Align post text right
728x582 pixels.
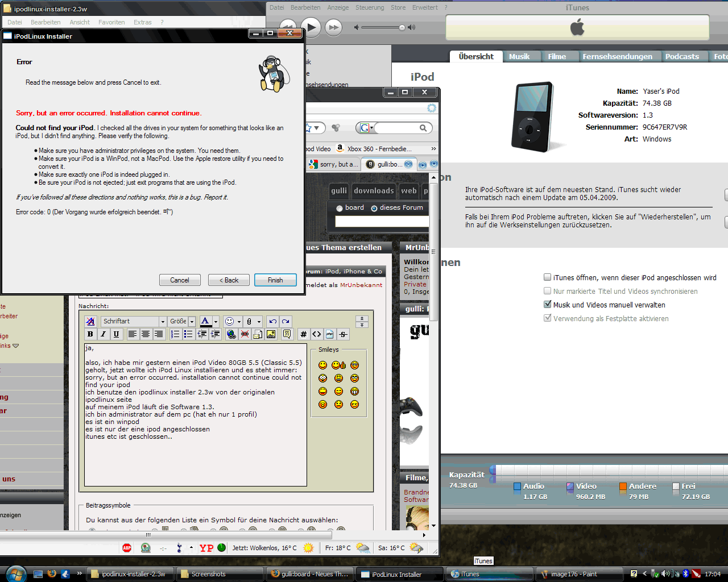159,334
